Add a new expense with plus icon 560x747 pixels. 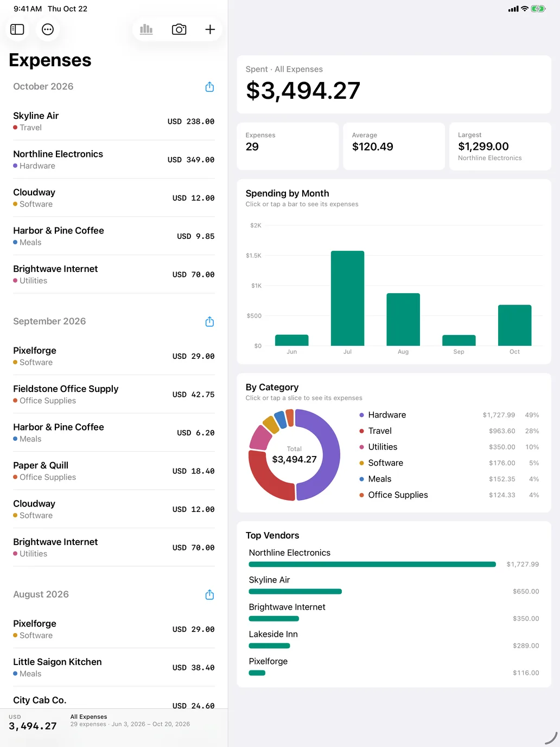210,29
